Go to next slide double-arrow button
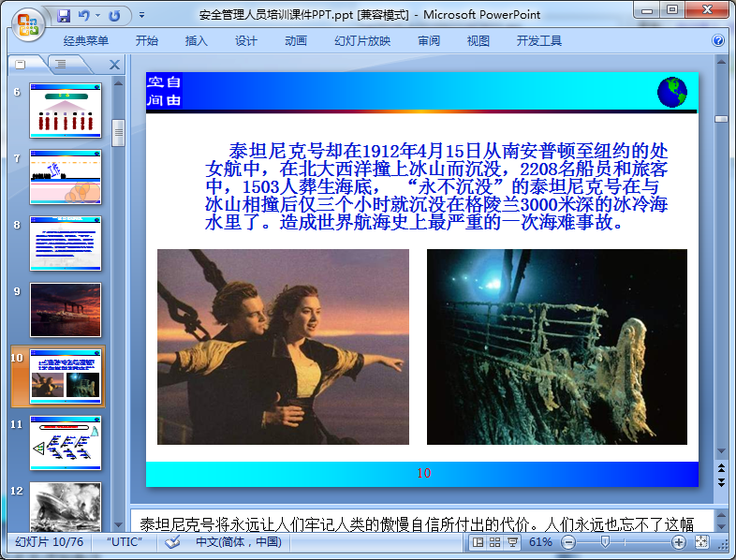 point(721,482)
